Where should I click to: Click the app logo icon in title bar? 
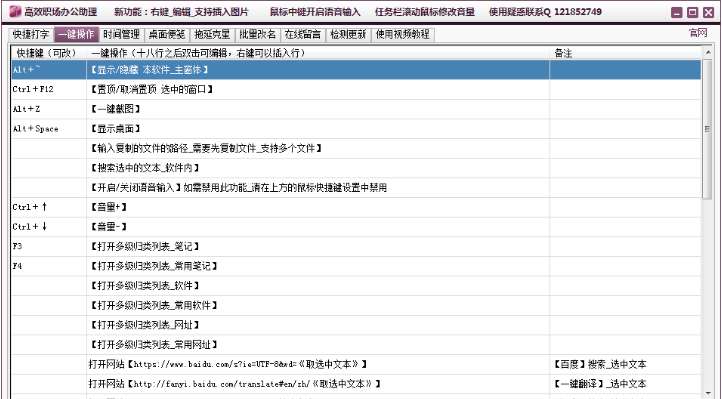point(15,12)
